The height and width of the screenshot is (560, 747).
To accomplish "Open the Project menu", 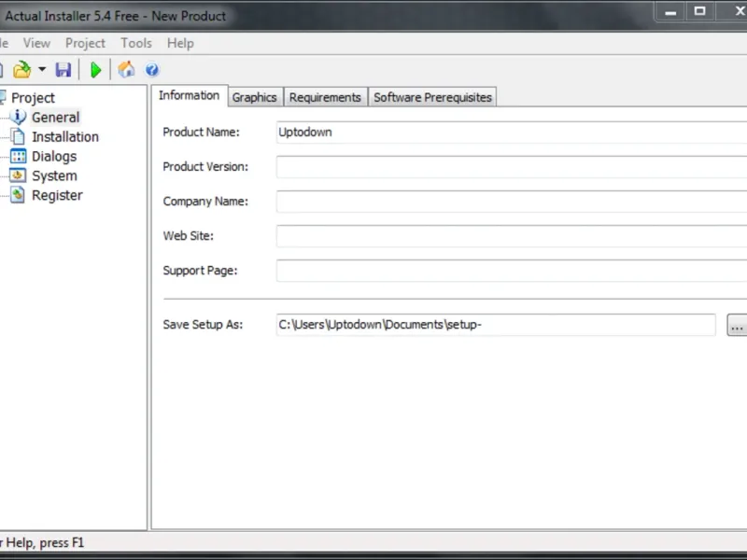I will (x=85, y=43).
